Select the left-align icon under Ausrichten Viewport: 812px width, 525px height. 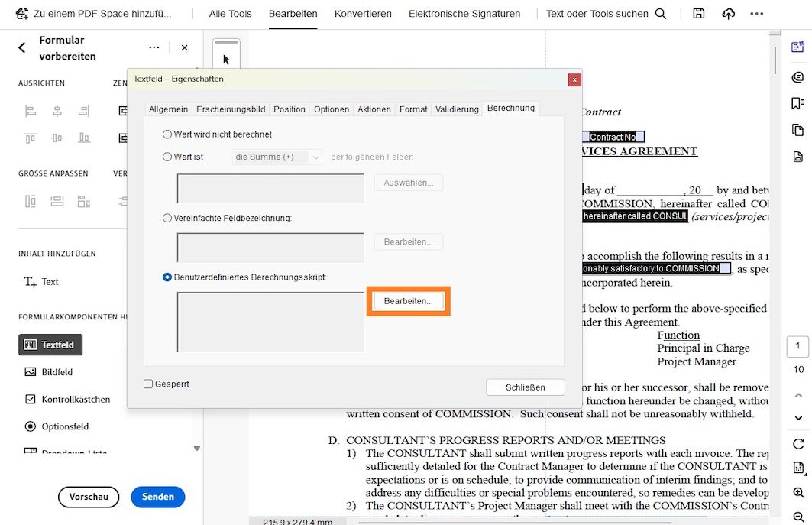pos(31,111)
